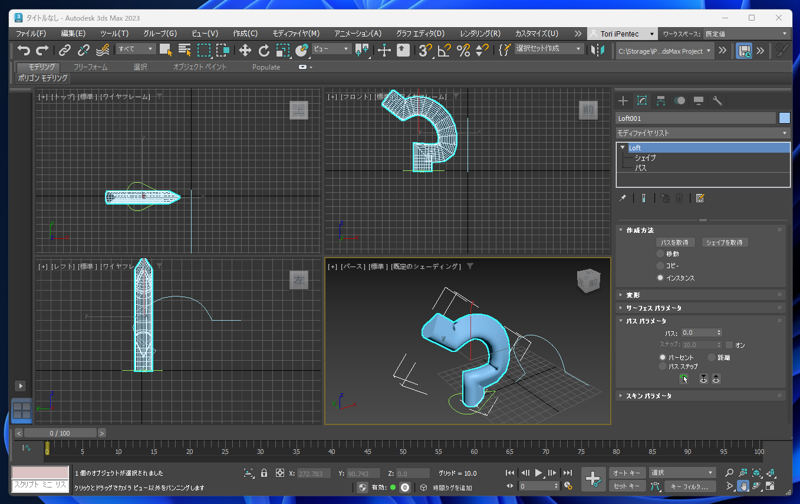Viewport: 800px width, 504px height.
Task: Select the Select and Link chain tool
Action: pos(64,50)
